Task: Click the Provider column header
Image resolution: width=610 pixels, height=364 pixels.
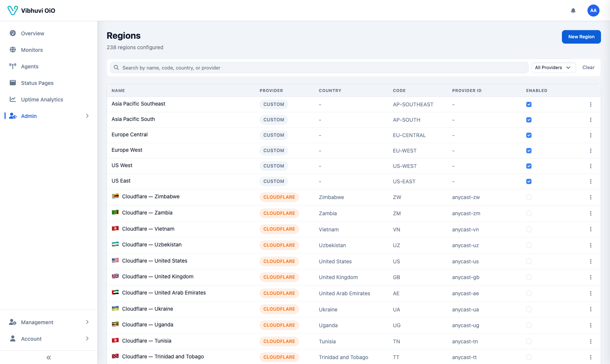Action: pyautogui.click(x=271, y=91)
